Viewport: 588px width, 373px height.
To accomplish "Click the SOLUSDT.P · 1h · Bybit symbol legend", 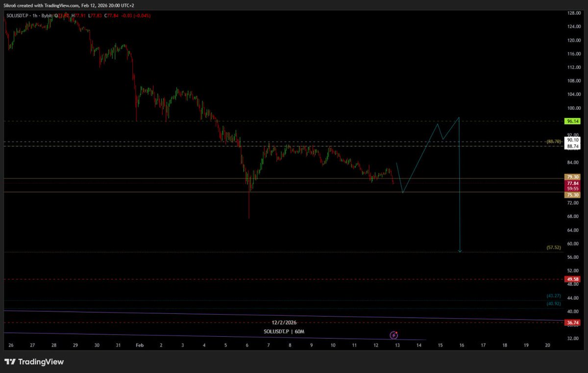I will [29, 16].
